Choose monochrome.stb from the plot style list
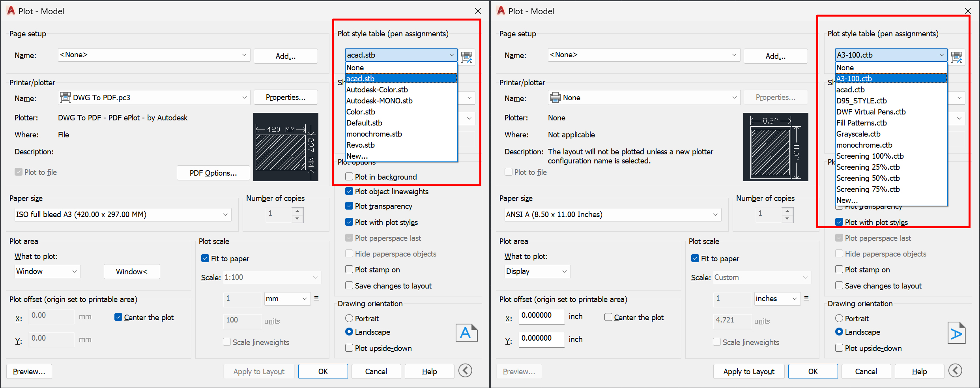 click(374, 134)
